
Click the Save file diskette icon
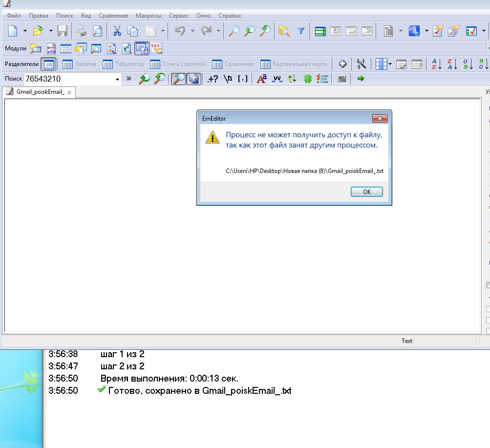[62, 31]
